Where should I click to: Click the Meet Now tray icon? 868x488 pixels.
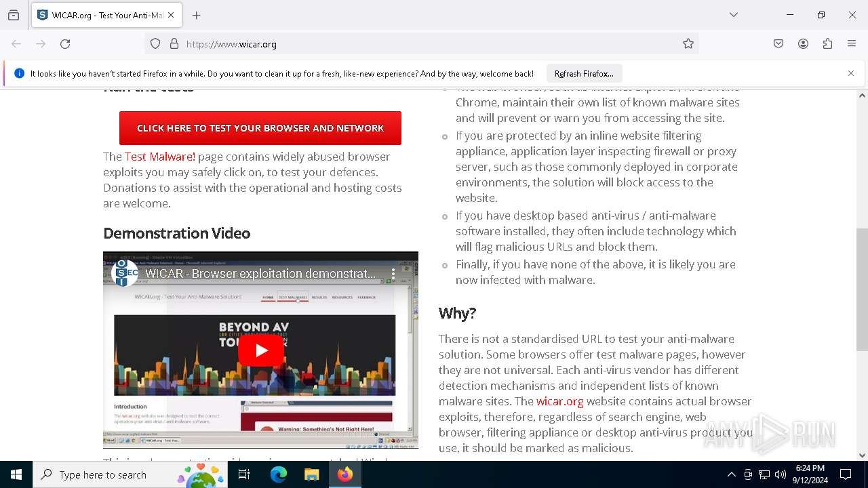(748, 474)
